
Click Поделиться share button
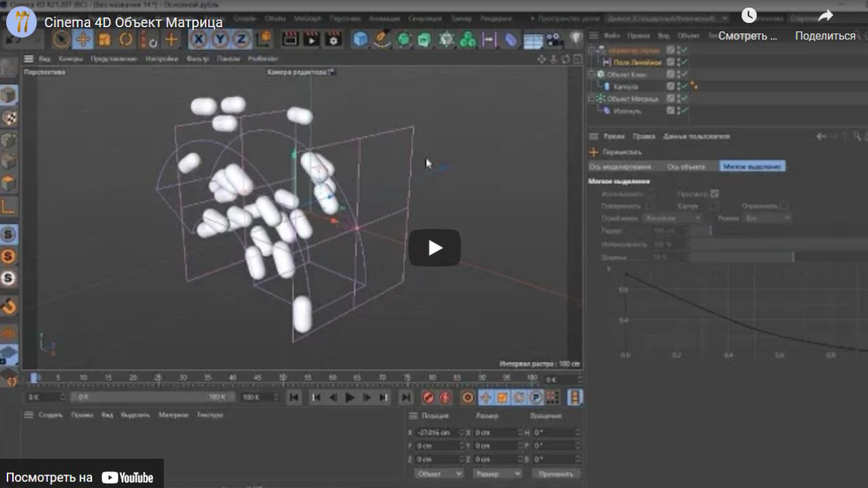[x=825, y=25]
